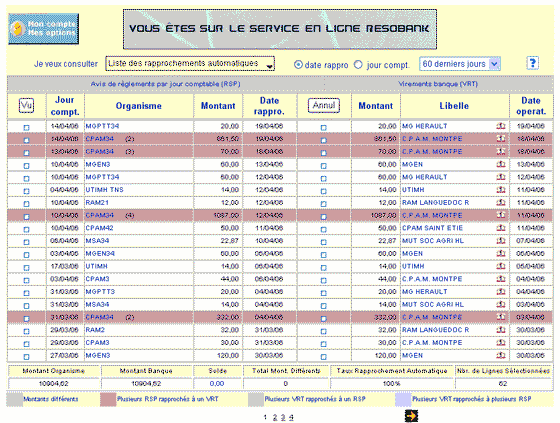The height and width of the screenshot is (423, 560).
Task: Check the Annul box for the MG HERAULT 19/04/06 row
Action: [x=324, y=128]
